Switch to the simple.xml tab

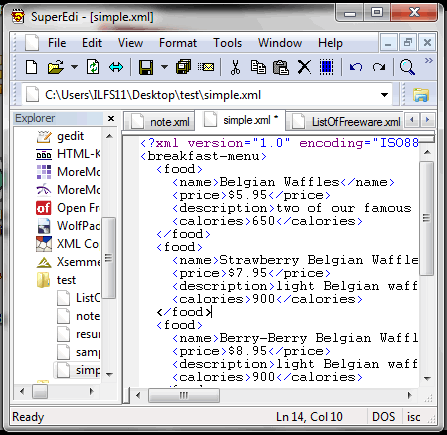tap(240, 120)
